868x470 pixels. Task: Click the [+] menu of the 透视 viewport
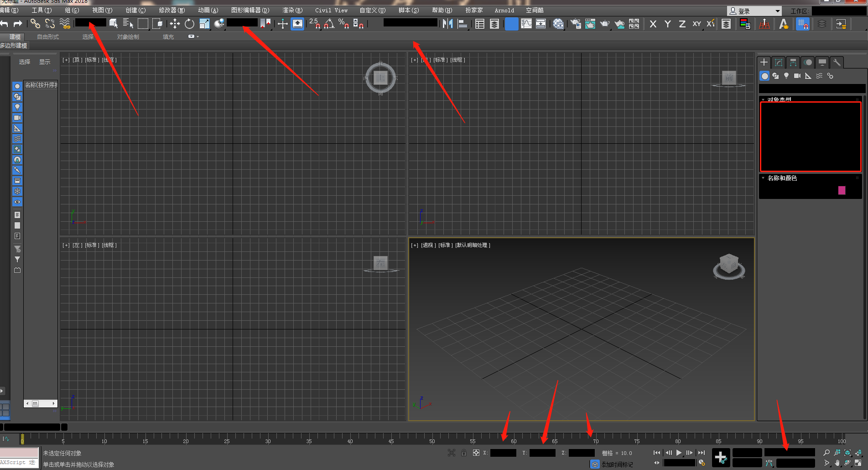[415, 245]
